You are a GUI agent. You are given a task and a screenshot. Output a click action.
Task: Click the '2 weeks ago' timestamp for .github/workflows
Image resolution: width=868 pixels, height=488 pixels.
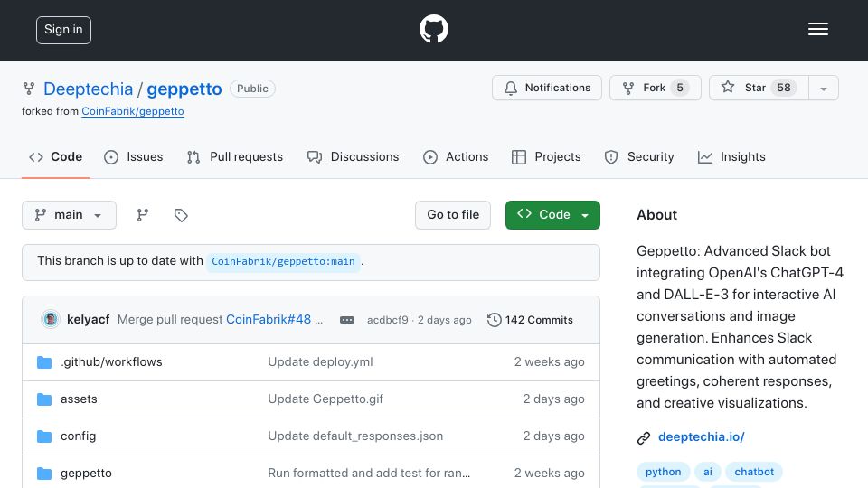coord(549,361)
